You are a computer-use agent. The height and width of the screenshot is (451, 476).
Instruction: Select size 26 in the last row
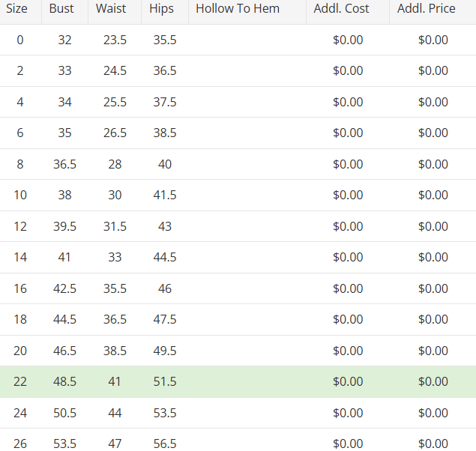tap(20, 444)
